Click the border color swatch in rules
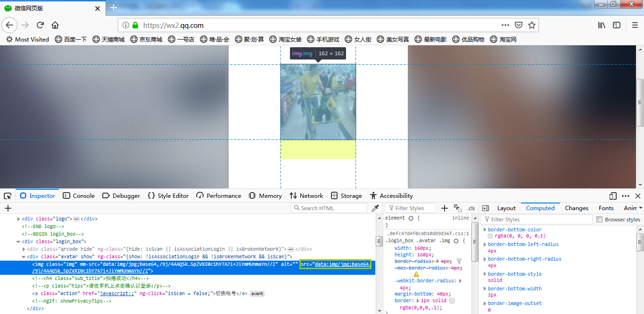 (x=452, y=301)
